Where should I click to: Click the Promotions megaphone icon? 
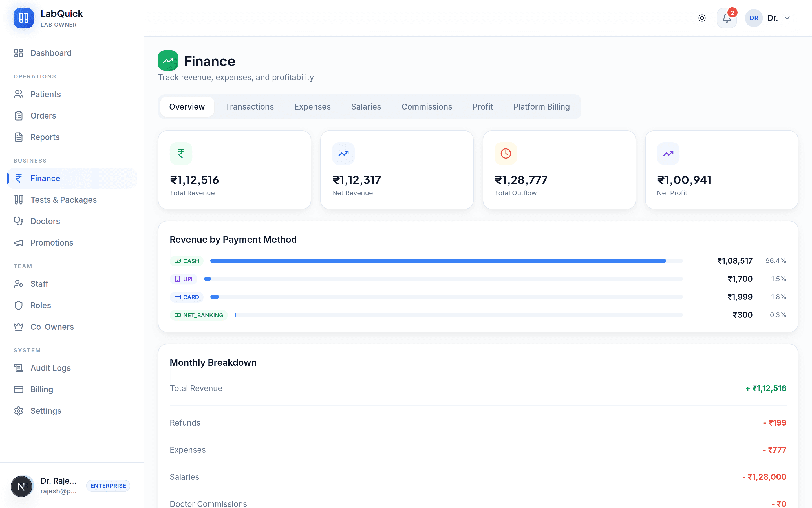pos(18,243)
